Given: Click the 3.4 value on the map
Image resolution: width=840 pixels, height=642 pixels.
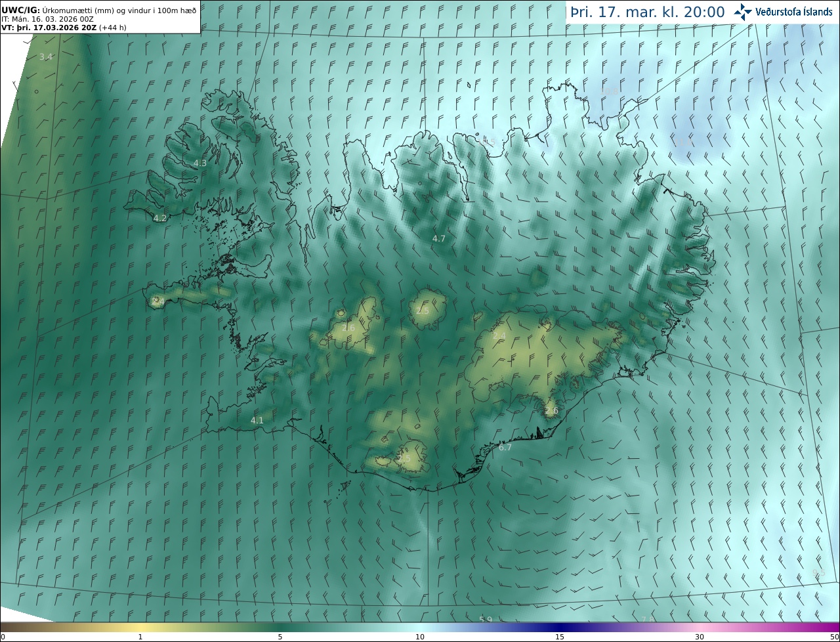Looking at the screenshot, I should click(x=46, y=57).
